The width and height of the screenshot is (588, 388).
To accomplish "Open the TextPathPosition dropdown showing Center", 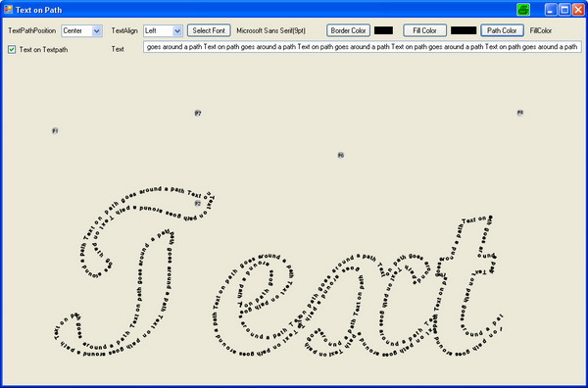I will pos(81,30).
